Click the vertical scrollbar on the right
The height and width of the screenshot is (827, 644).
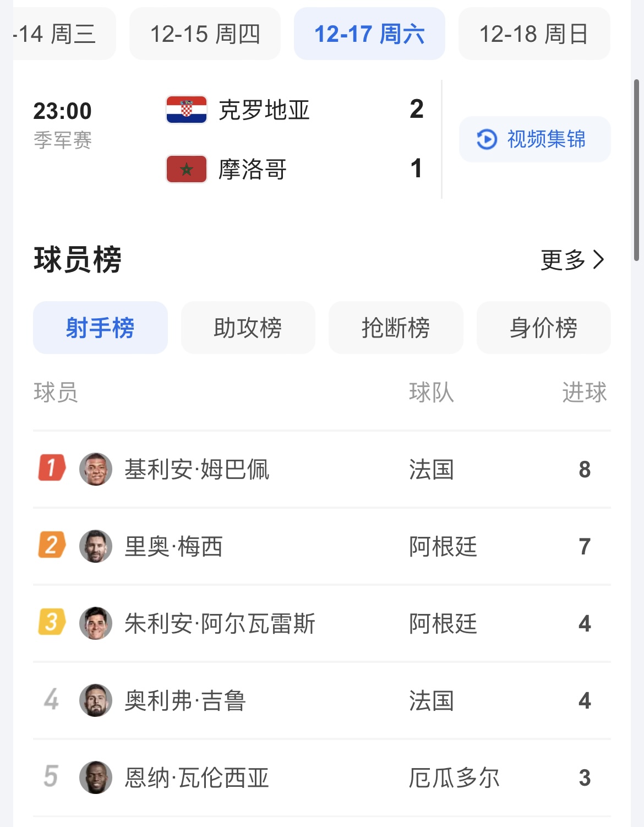coord(637,170)
